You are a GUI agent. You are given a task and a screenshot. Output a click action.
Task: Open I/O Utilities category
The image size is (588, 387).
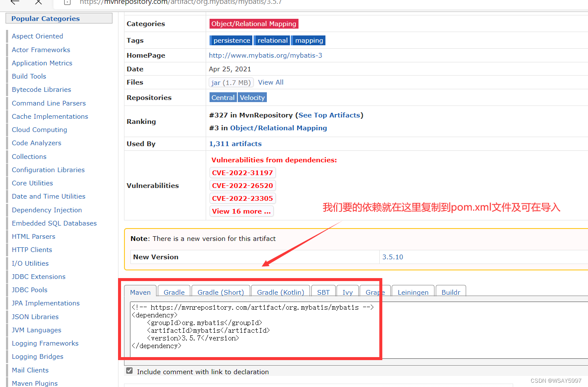point(30,264)
